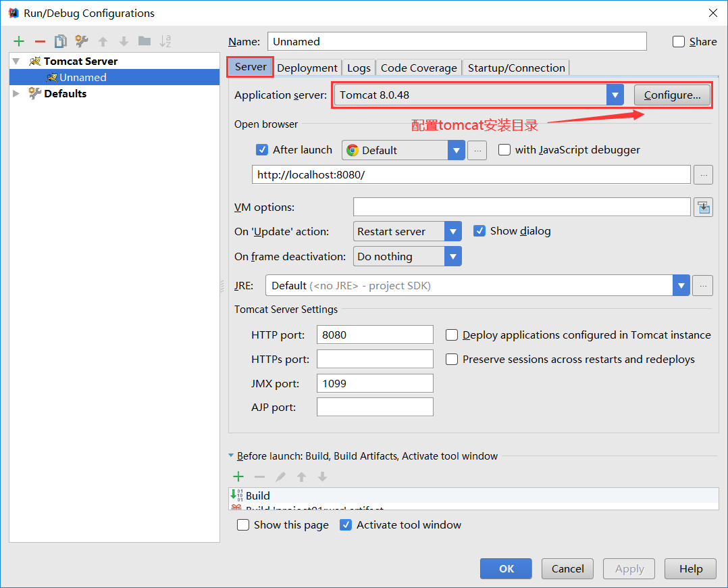Enable Deploy applications configured in Tomcat instance

(x=451, y=335)
